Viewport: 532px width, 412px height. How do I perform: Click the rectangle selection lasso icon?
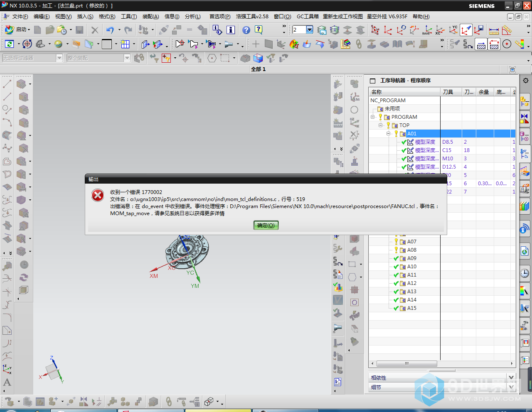coord(225,58)
